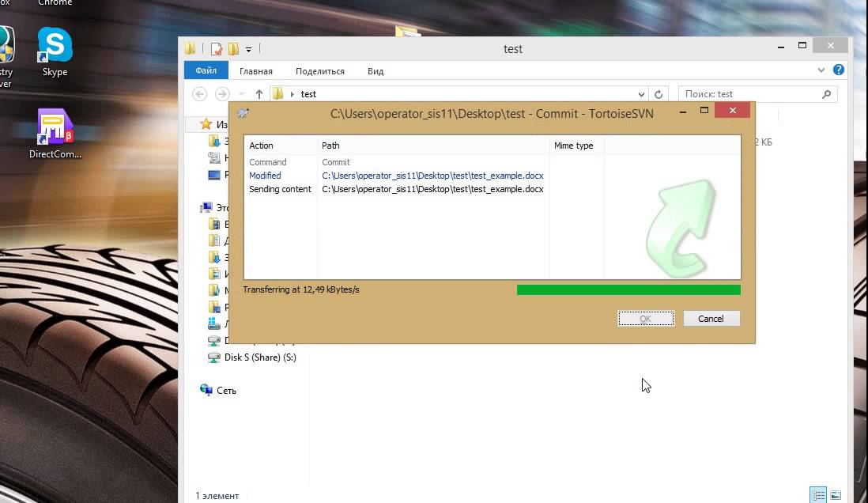868x503 pixels.
Task: Open the recent locations dropdown arrow
Action: click(241, 94)
